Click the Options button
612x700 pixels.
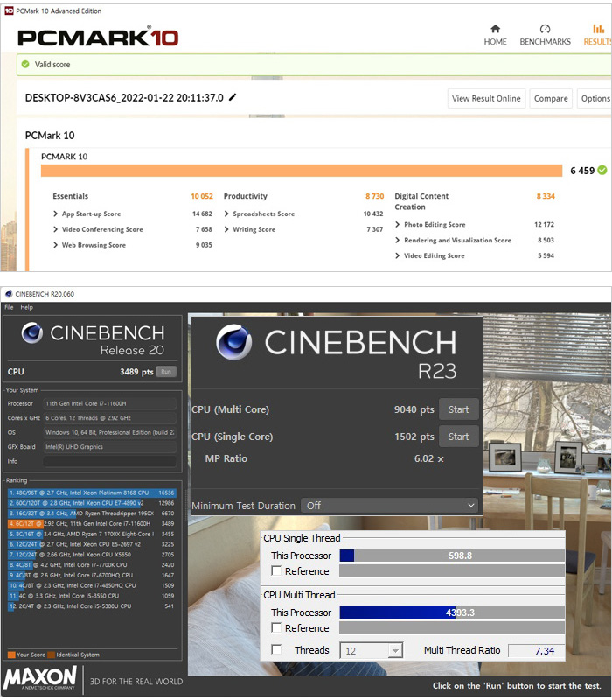click(595, 98)
